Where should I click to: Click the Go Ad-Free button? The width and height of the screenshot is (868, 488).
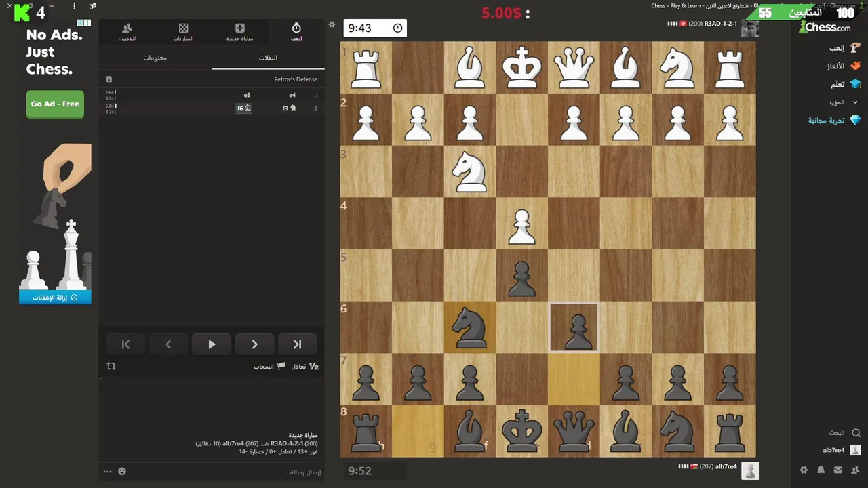pyautogui.click(x=55, y=104)
